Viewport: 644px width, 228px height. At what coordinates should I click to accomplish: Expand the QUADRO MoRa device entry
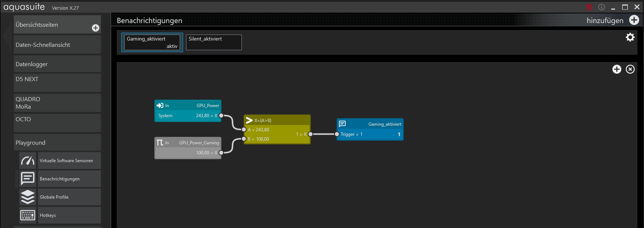click(x=57, y=103)
